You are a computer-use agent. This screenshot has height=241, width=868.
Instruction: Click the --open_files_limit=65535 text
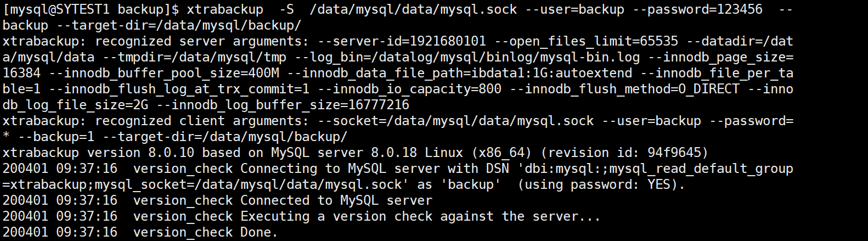(x=586, y=41)
